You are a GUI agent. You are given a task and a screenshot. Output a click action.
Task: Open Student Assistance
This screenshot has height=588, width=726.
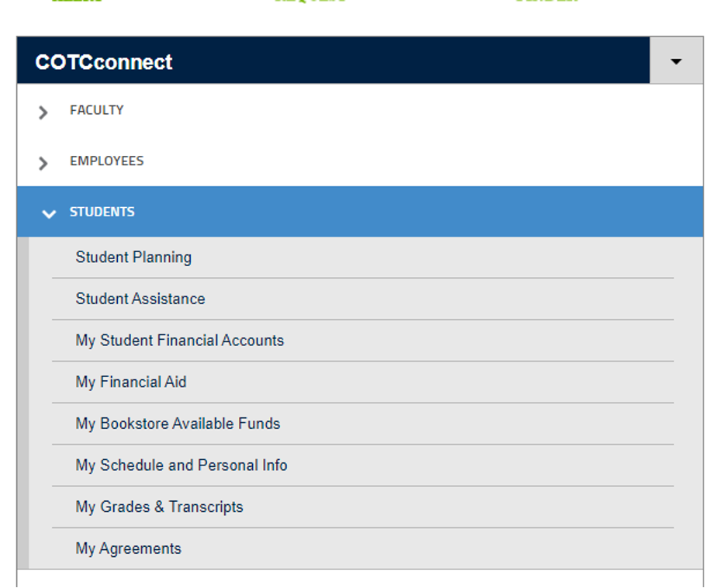pos(140,299)
